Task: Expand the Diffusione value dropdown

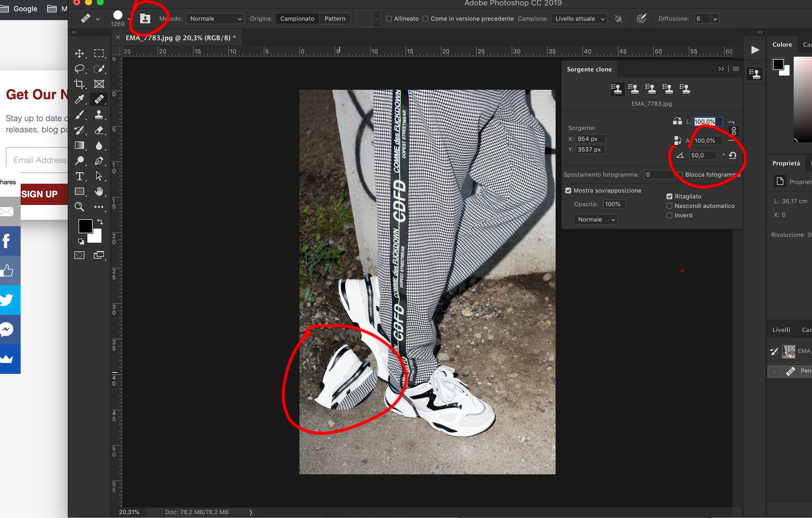Action: tap(715, 19)
